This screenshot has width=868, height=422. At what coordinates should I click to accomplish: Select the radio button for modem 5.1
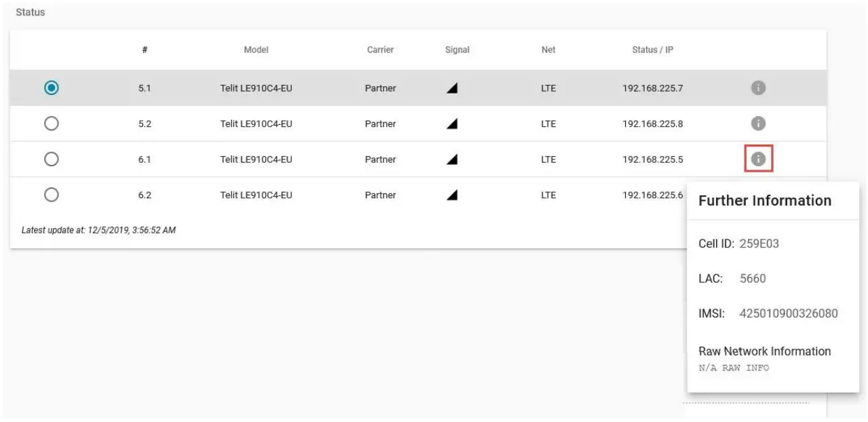click(51, 88)
